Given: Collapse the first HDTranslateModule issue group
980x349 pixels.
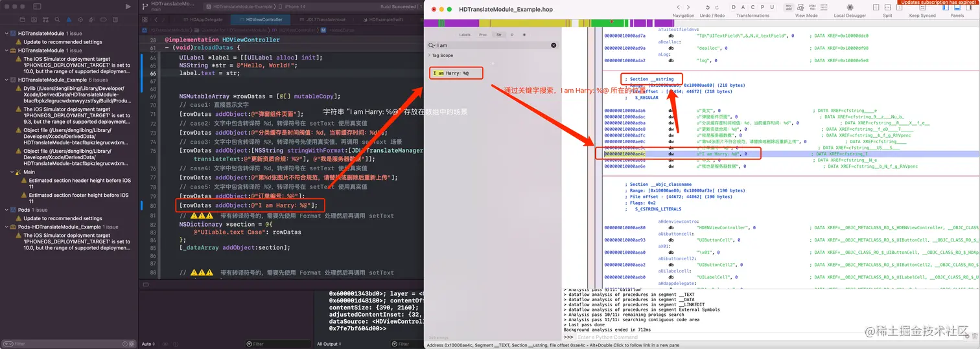Looking at the screenshot, I should 6,32.
